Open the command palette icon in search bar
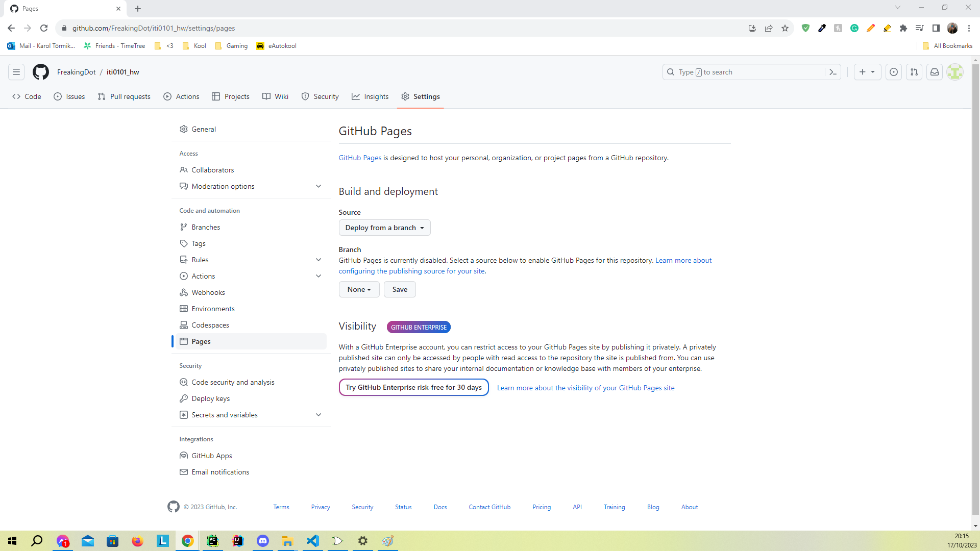 tap(833, 72)
